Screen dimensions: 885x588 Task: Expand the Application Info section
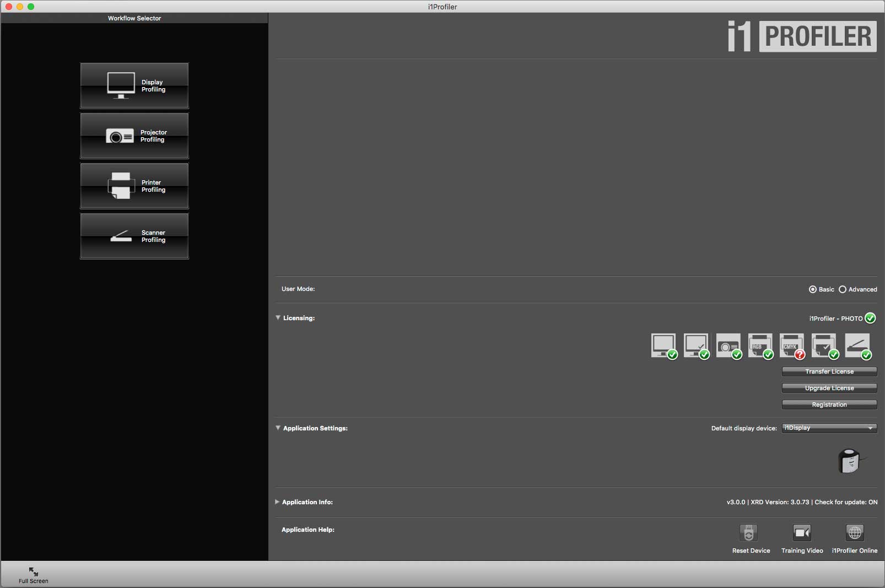[277, 502]
